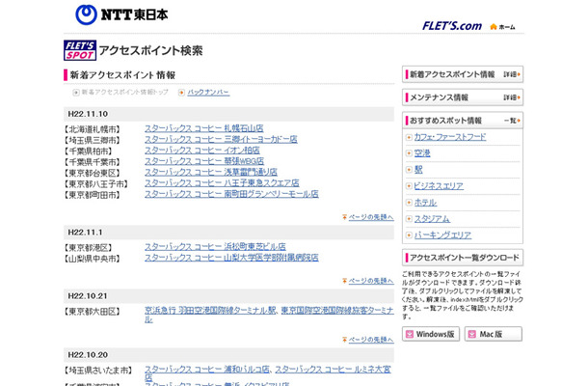Click the page-top arrow icon under H22.11.1
The width and height of the screenshot is (588, 386).
tap(345, 281)
